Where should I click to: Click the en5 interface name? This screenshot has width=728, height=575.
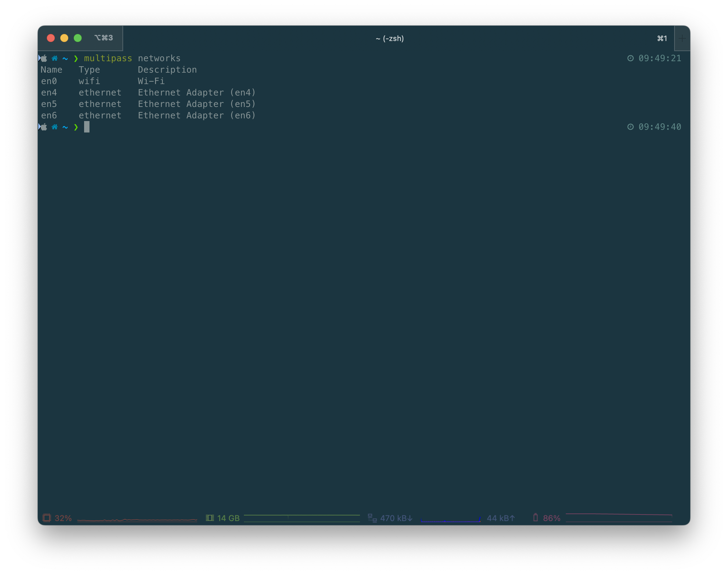49,104
